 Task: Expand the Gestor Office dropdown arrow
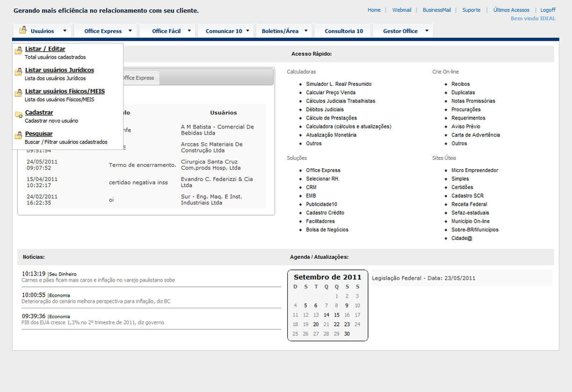pyautogui.click(x=427, y=31)
